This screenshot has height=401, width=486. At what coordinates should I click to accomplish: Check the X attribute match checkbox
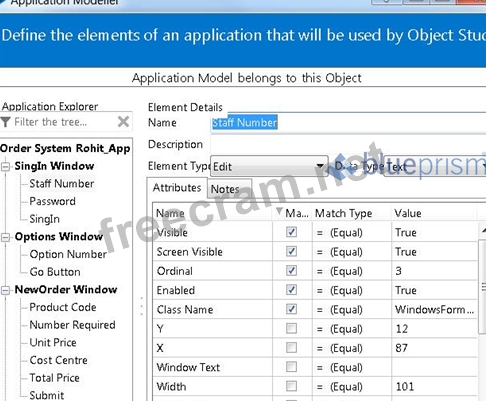[x=291, y=348]
